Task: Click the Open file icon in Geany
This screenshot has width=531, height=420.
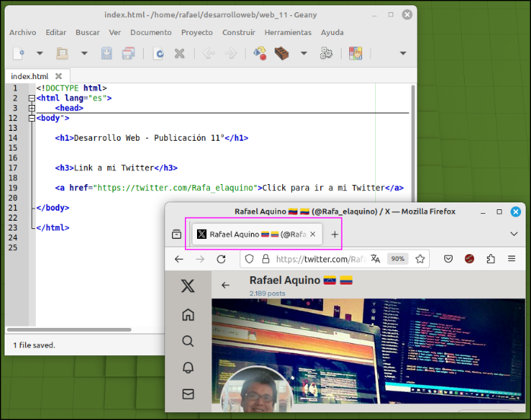Action: 62,53
